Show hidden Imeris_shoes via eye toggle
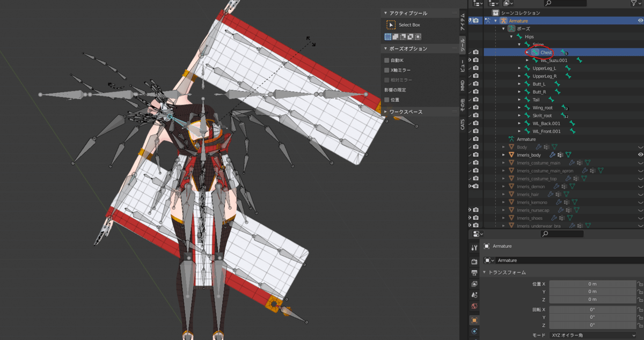The width and height of the screenshot is (644, 340). 640,218
